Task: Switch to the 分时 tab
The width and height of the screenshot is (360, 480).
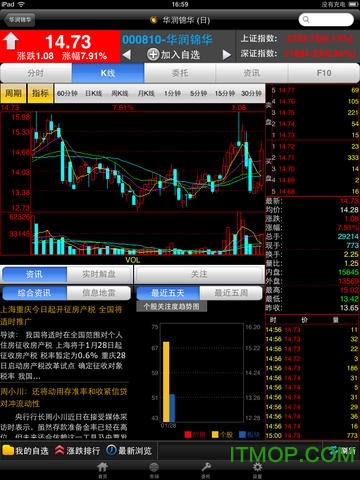Action: point(36,73)
